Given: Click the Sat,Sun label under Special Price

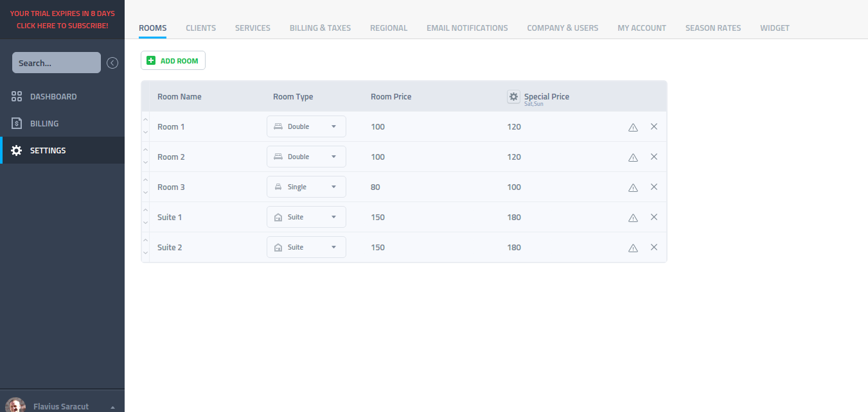Looking at the screenshot, I should click(533, 104).
